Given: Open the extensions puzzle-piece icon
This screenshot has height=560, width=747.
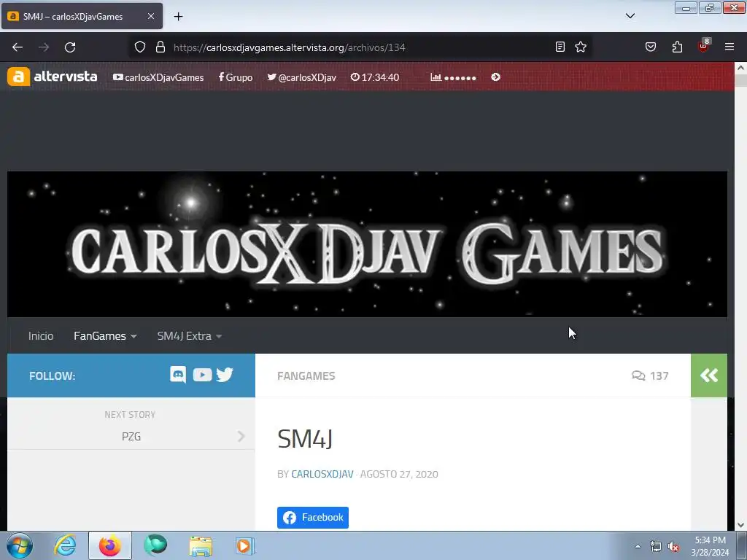Looking at the screenshot, I should click(x=677, y=47).
